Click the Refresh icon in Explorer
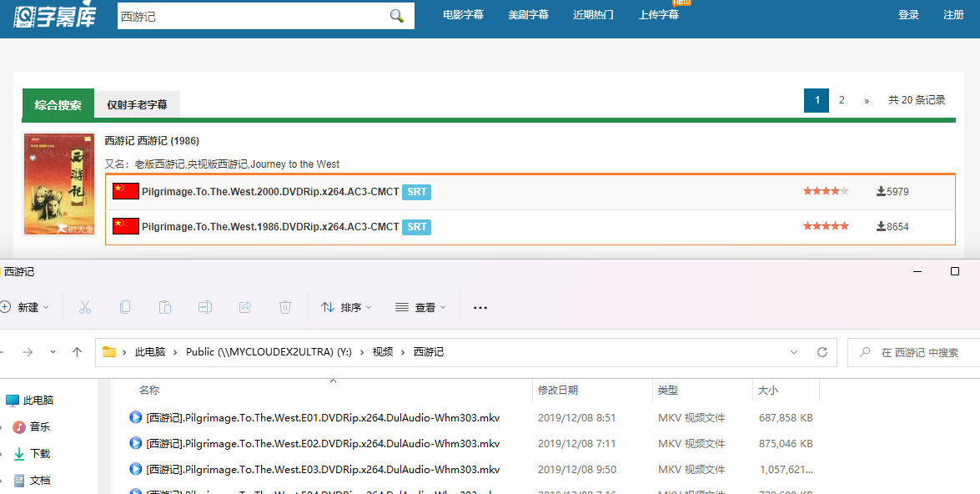 tap(822, 352)
